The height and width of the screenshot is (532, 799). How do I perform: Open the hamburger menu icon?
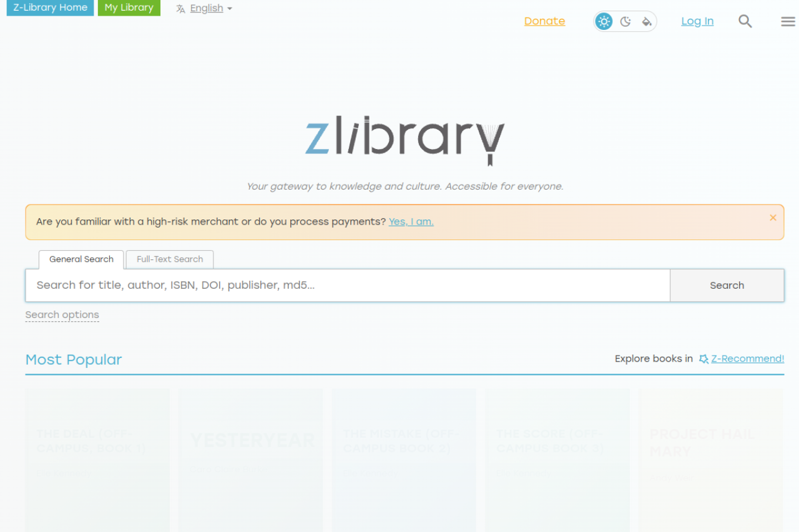(x=788, y=21)
